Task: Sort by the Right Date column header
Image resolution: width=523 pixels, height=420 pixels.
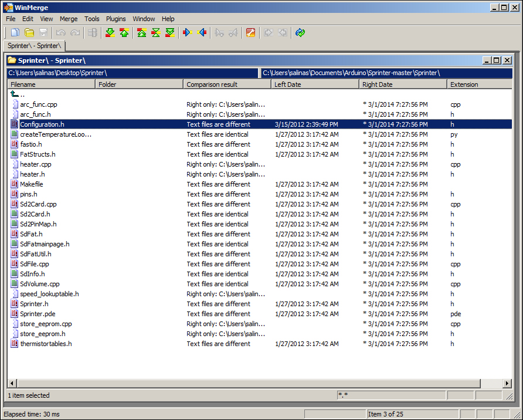Action: coord(403,84)
